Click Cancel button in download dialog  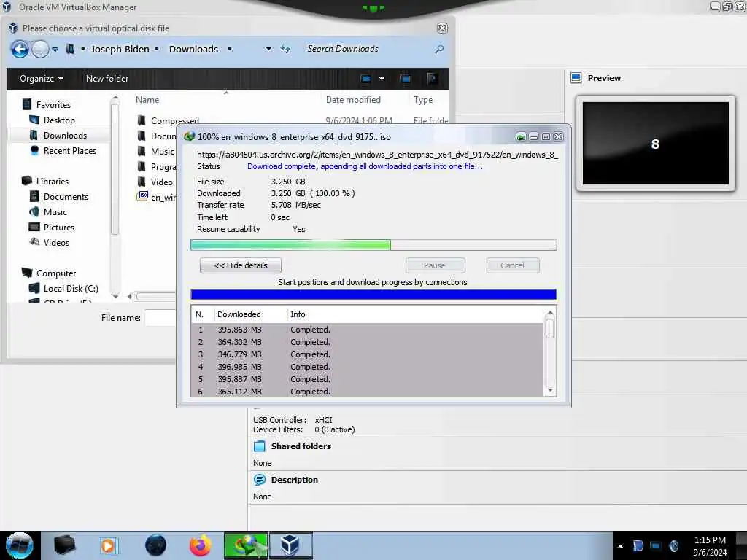point(513,265)
